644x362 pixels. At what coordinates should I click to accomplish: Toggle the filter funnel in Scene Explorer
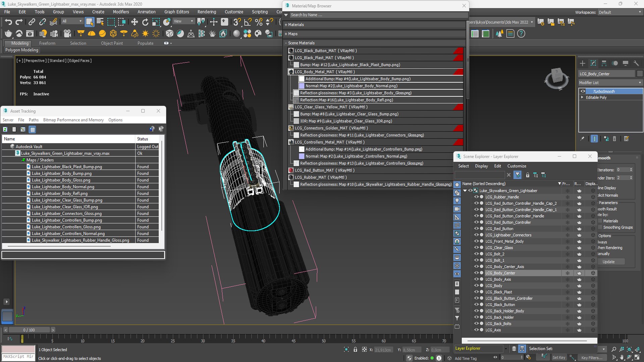click(x=518, y=175)
